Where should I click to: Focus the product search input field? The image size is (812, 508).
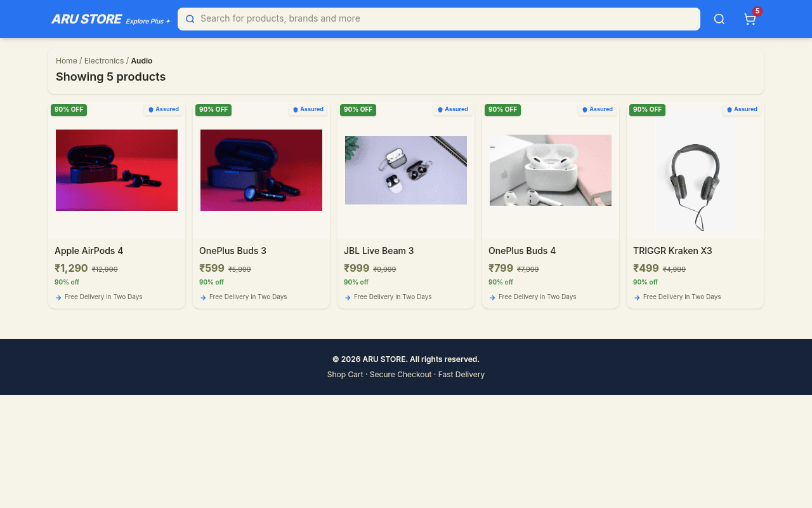coord(439,19)
